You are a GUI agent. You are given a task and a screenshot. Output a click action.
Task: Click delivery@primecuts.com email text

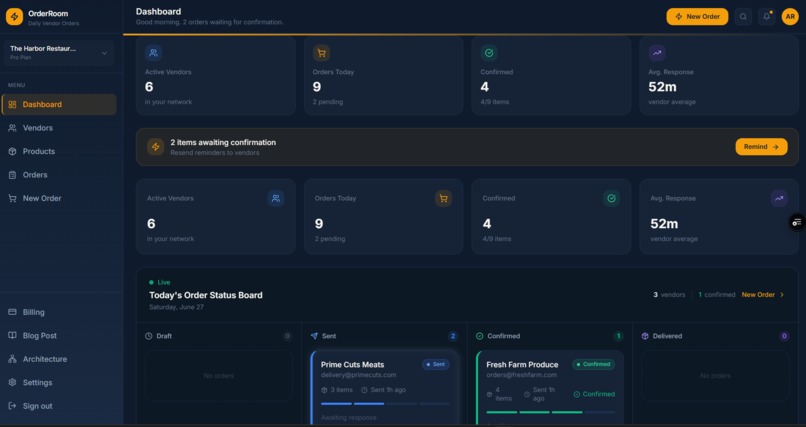359,375
